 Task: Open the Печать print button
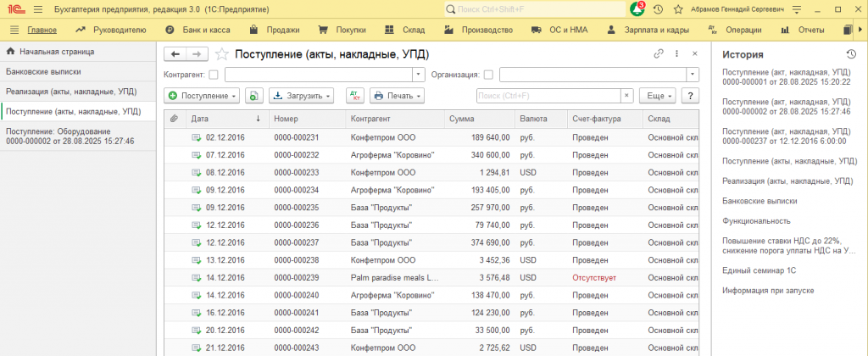pyautogui.click(x=397, y=95)
